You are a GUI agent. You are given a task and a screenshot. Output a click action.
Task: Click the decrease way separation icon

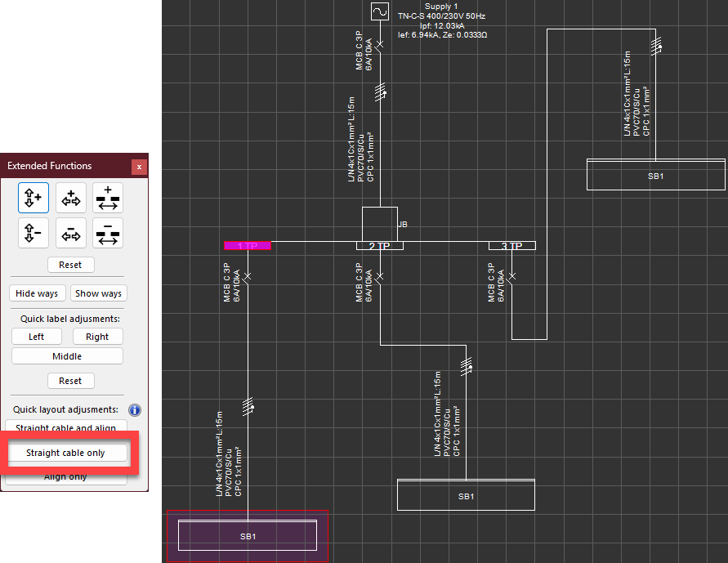108,234
